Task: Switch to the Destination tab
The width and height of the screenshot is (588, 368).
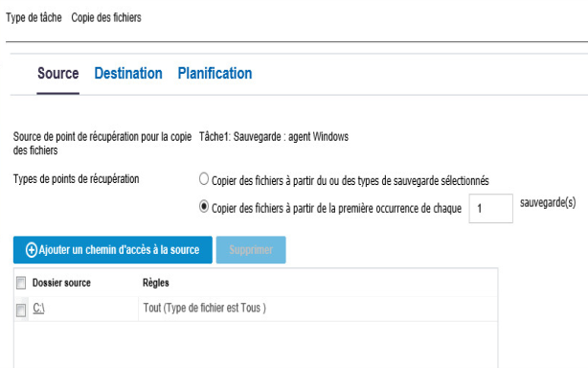Action: [128, 73]
